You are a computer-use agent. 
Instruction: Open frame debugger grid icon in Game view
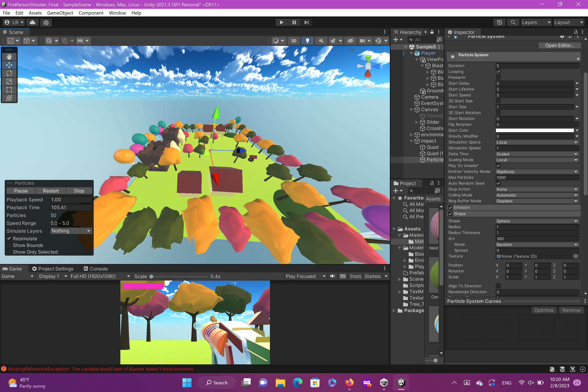coord(343,276)
